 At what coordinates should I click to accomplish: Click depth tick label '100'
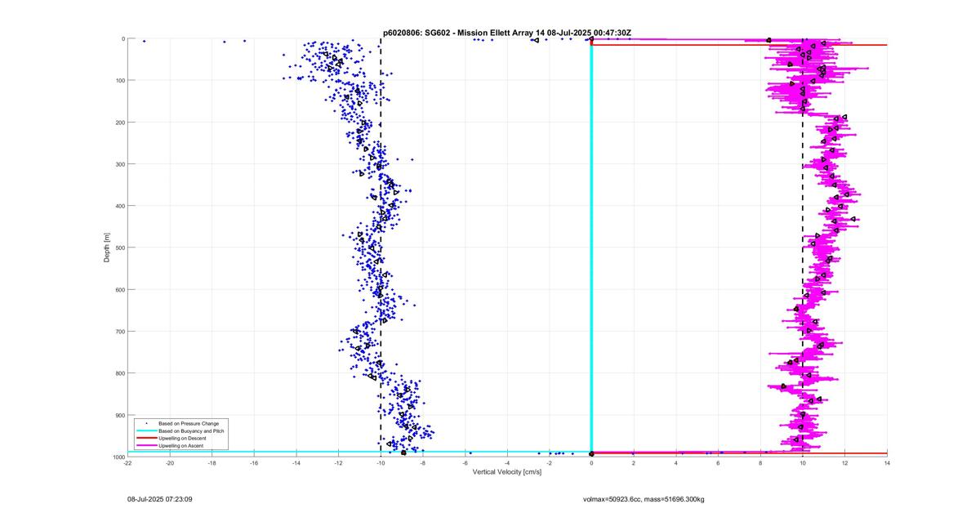tap(119, 80)
